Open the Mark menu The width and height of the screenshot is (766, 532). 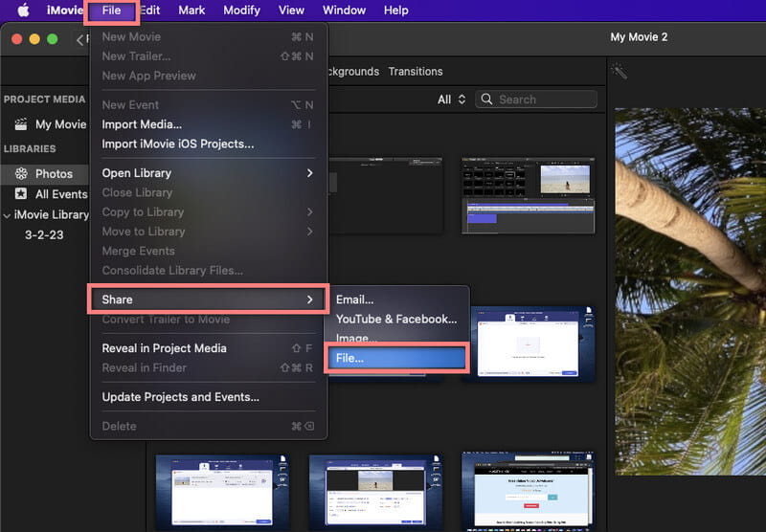[191, 11]
